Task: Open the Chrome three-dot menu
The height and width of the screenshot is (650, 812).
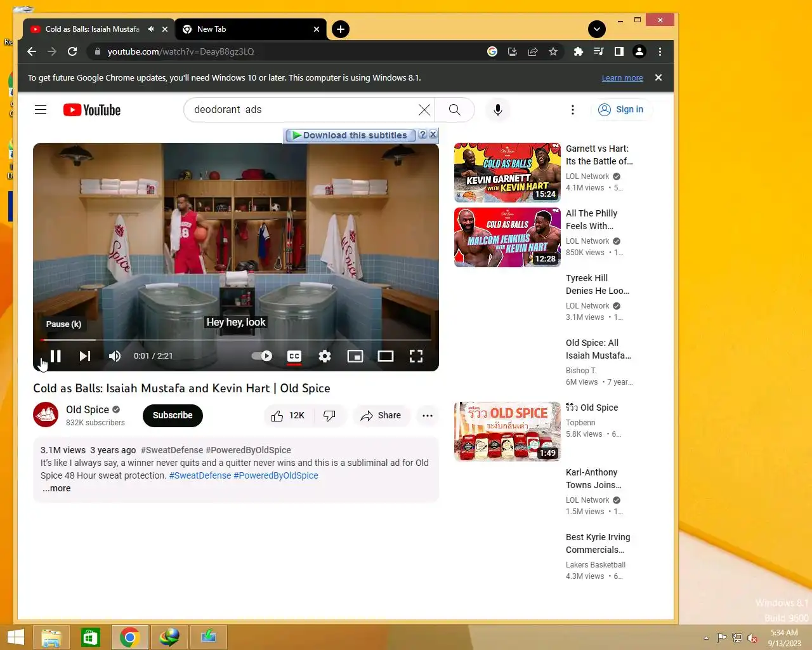Action: point(660,51)
